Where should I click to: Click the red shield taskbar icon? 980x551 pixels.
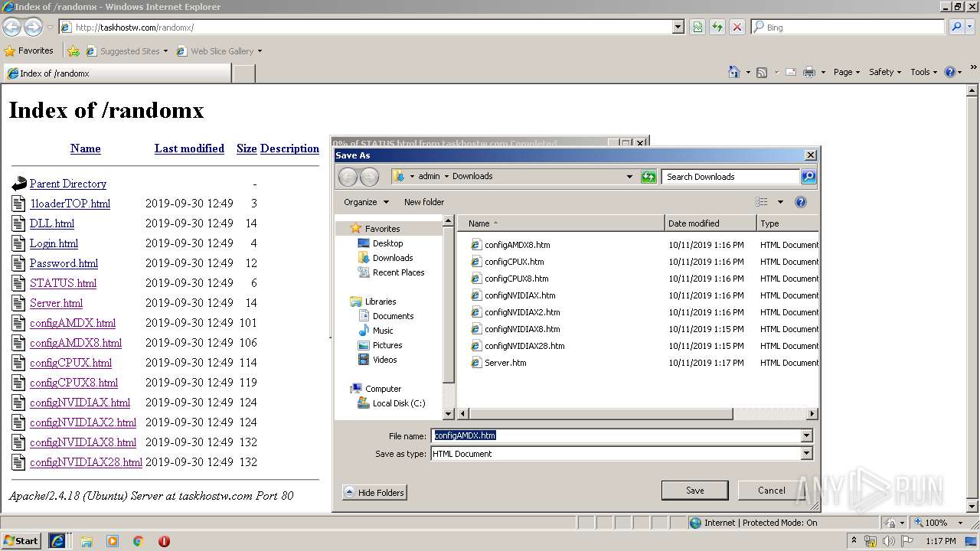click(x=164, y=541)
